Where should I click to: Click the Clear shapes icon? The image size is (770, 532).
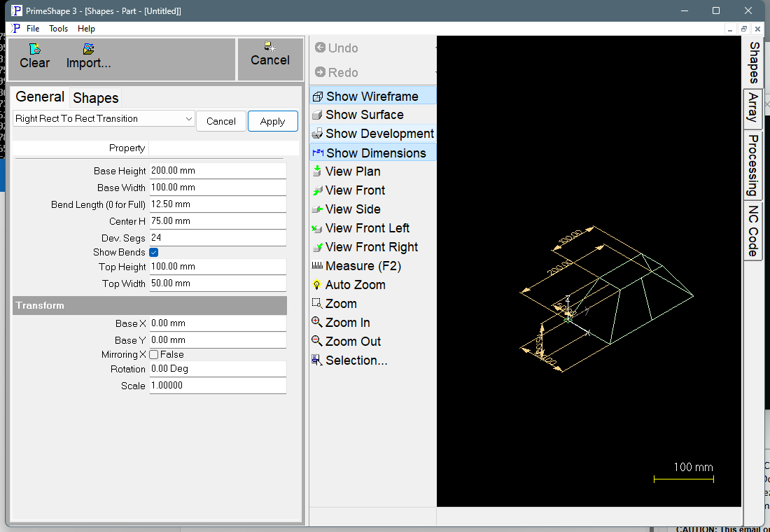34,48
